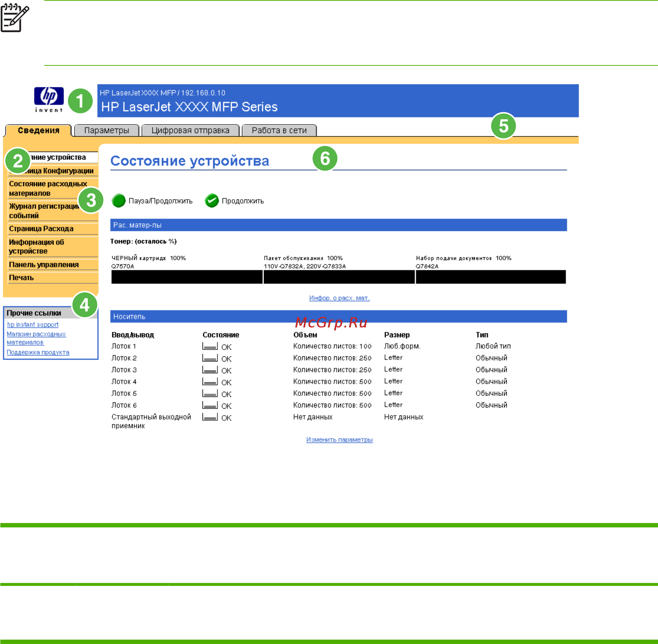Open the Поддержка продукта link
The image size is (658, 644).
(x=38, y=352)
